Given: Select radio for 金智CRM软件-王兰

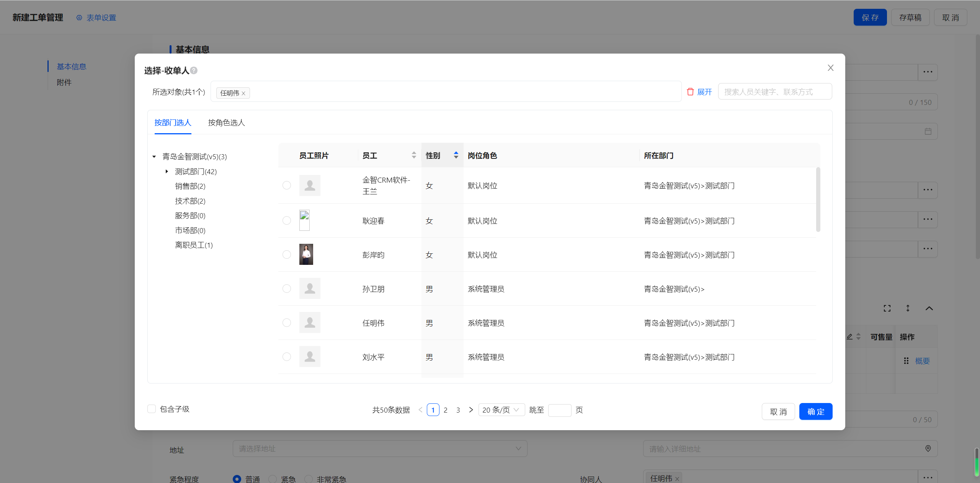Looking at the screenshot, I should coord(287,185).
